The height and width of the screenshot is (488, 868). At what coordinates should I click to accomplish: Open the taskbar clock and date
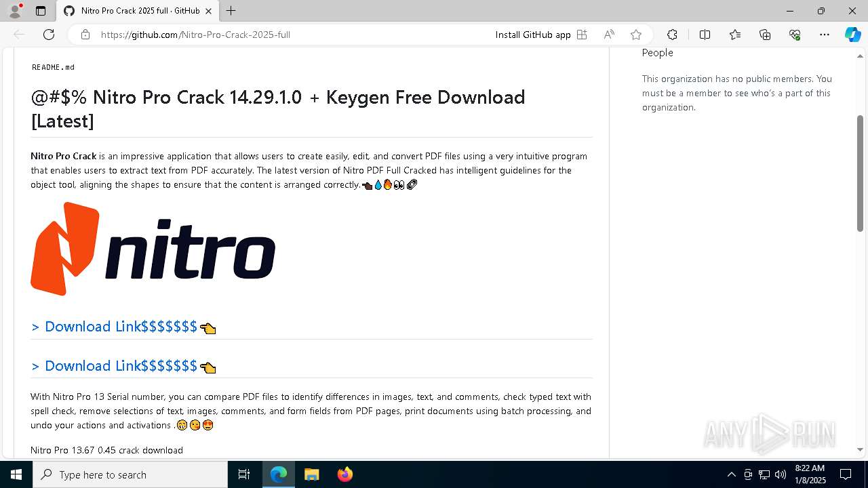(810, 474)
